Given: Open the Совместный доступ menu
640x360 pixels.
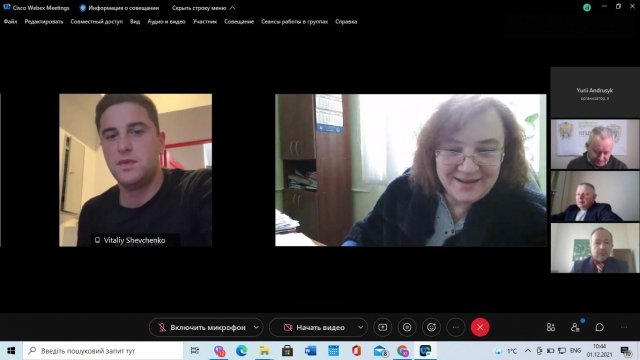Looking at the screenshot, I should click(96, 22).
